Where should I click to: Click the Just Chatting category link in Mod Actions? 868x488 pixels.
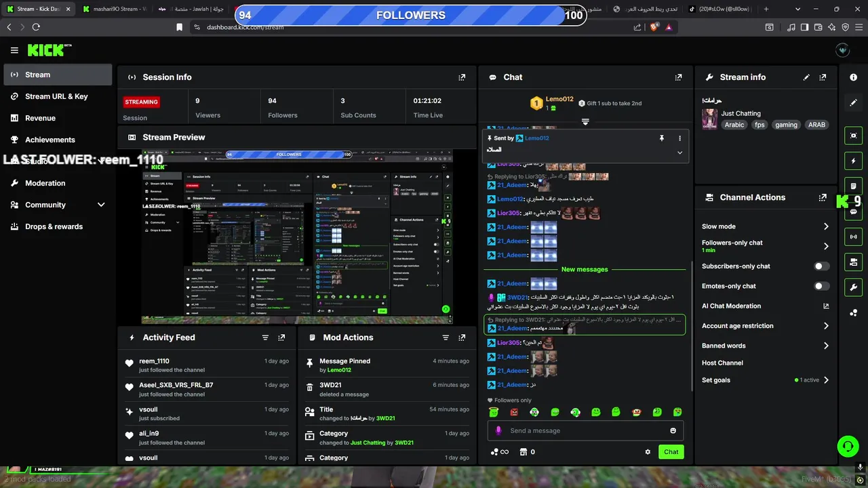pos(368,443)
